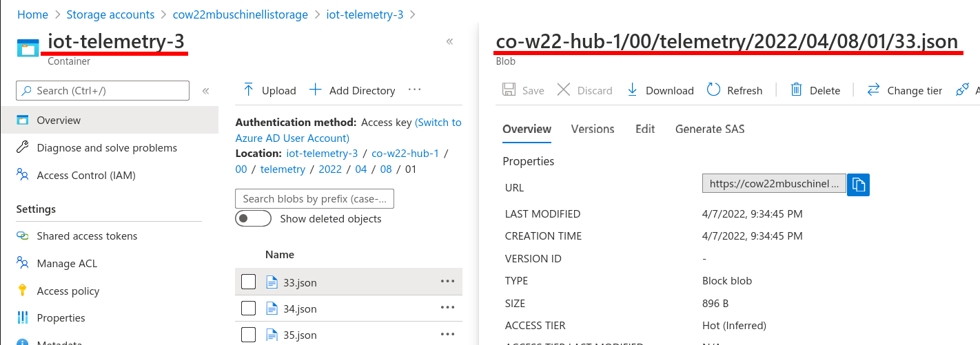This screenshot has width=980, height=345.
Task: Click the Upload arrow icon
Action: point(248,90)
